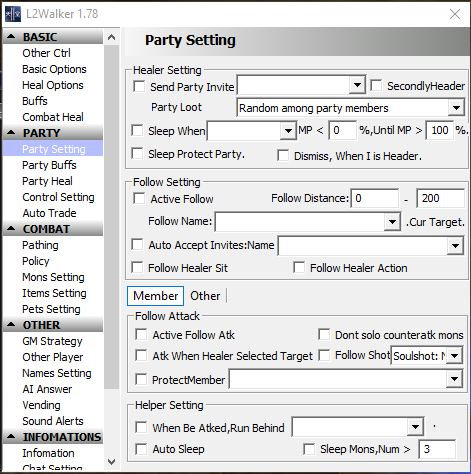The width and height of the screenshot is (471, 474).
Task: Enable Send Party Invite checkbox
Action: pos(139,86)
